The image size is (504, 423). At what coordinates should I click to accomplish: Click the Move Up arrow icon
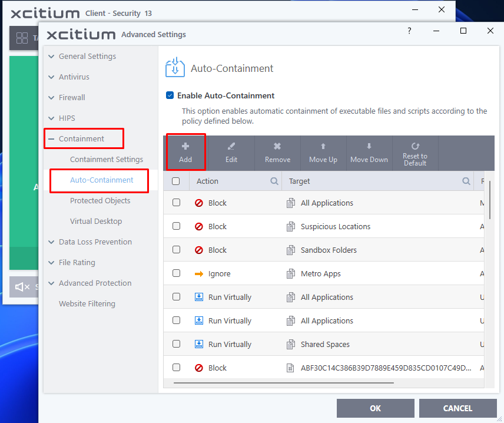click(323, 147)
